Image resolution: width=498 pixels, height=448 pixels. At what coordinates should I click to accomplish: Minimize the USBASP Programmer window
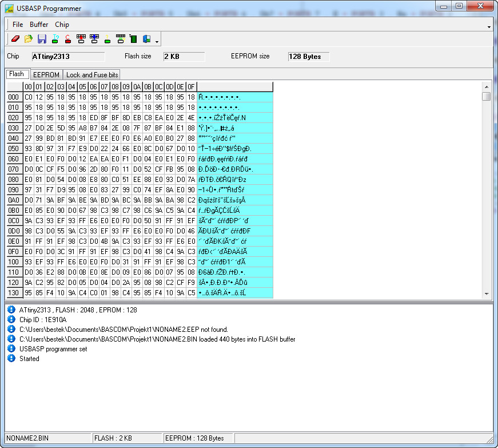(444, 6)
